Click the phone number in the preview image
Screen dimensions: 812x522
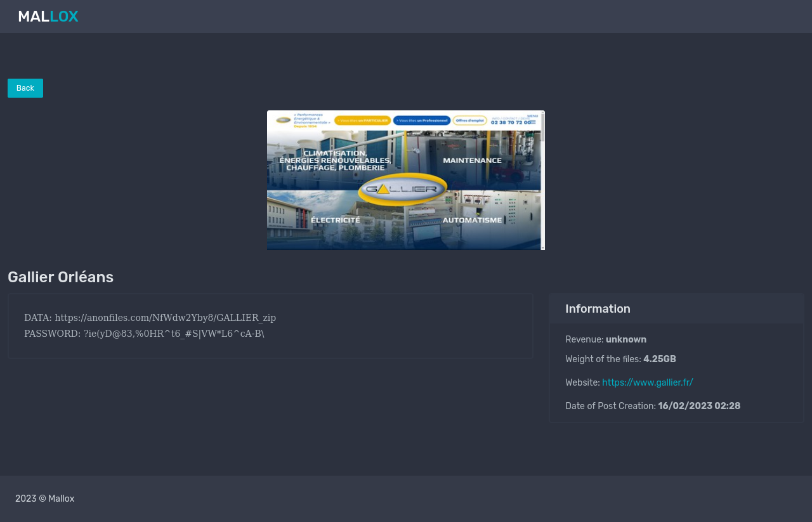tap(509, 122)
